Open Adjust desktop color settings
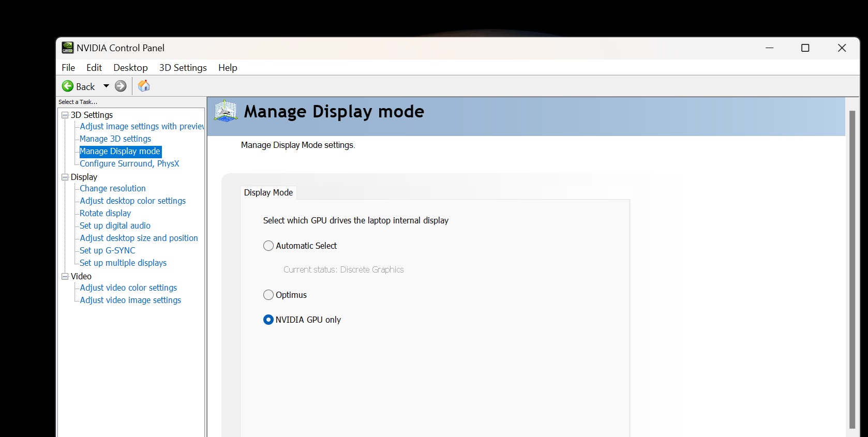Viewport: 868px width, 437px height. point(132,201)
